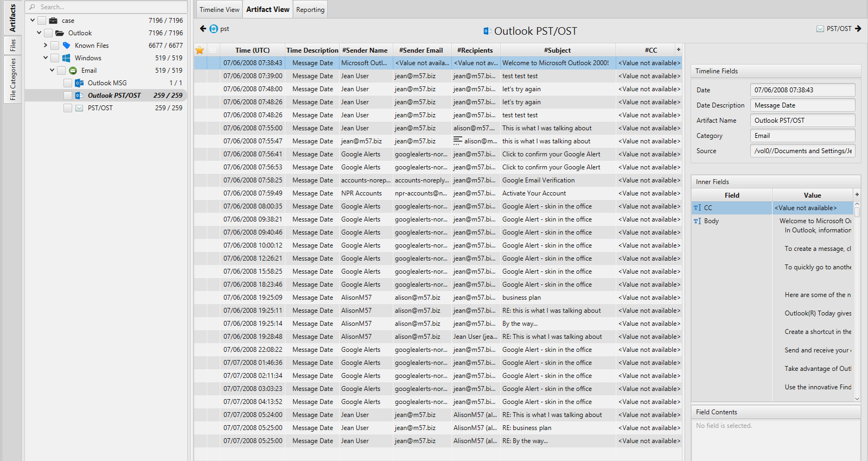The width and height of the screenshot is (868, 461).
Task: Switch to the Timeline View tab
Action: pos(219,10)
